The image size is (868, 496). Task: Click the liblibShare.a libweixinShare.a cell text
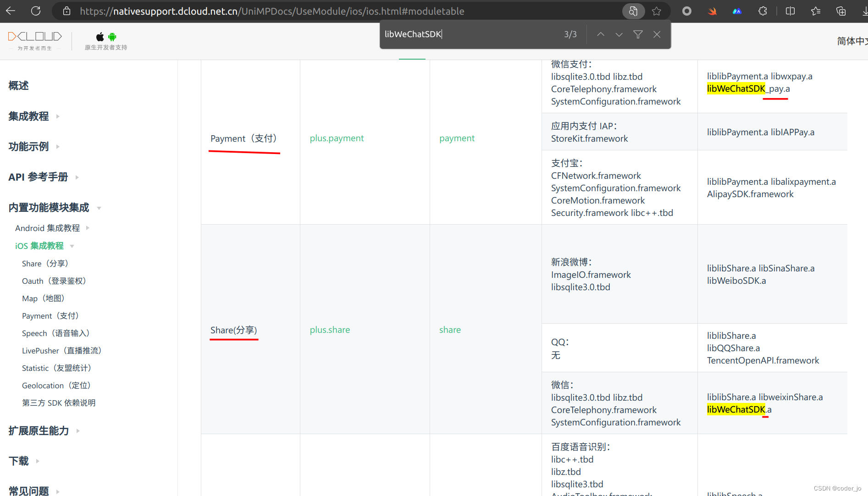coord(765,397)
